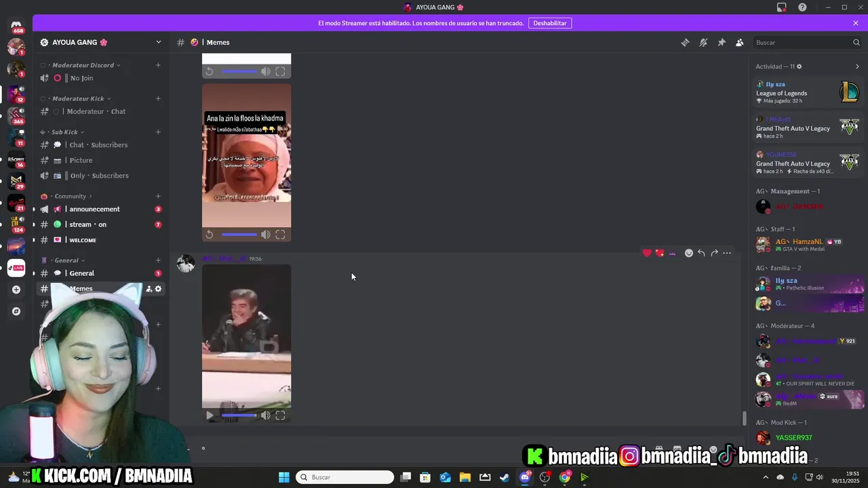
Task: Click the Buscar search field in Discord
Action: [808, 42]
